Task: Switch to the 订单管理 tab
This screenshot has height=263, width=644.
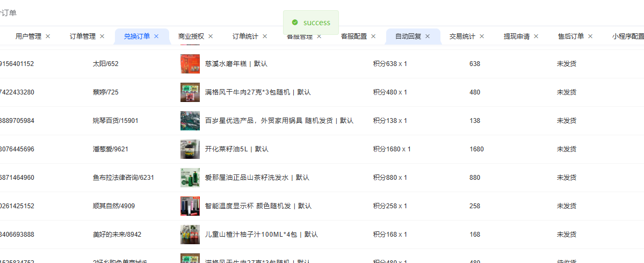Action: tap(83, 36)
